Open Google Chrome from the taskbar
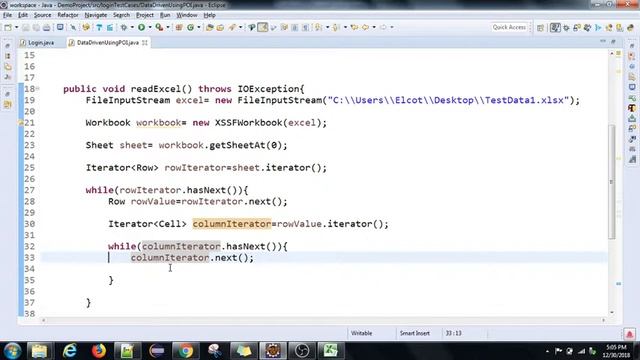 click(x=185, y=351)
